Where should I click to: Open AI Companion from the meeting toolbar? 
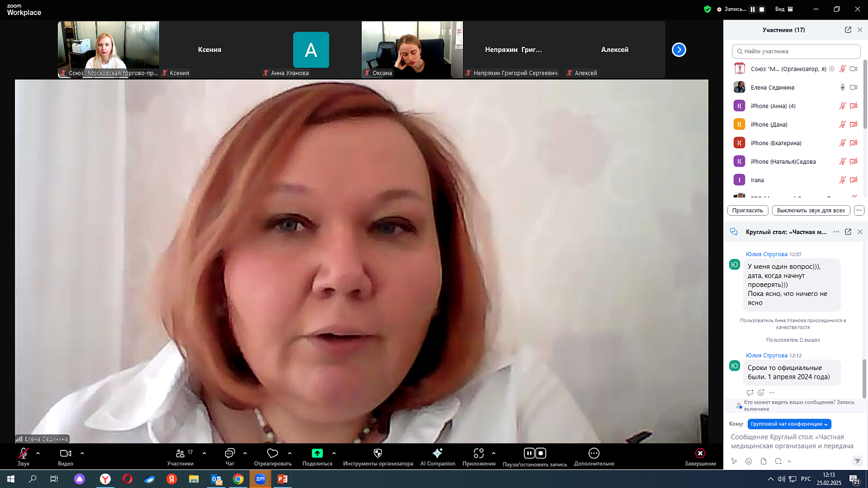coord(437,454)
